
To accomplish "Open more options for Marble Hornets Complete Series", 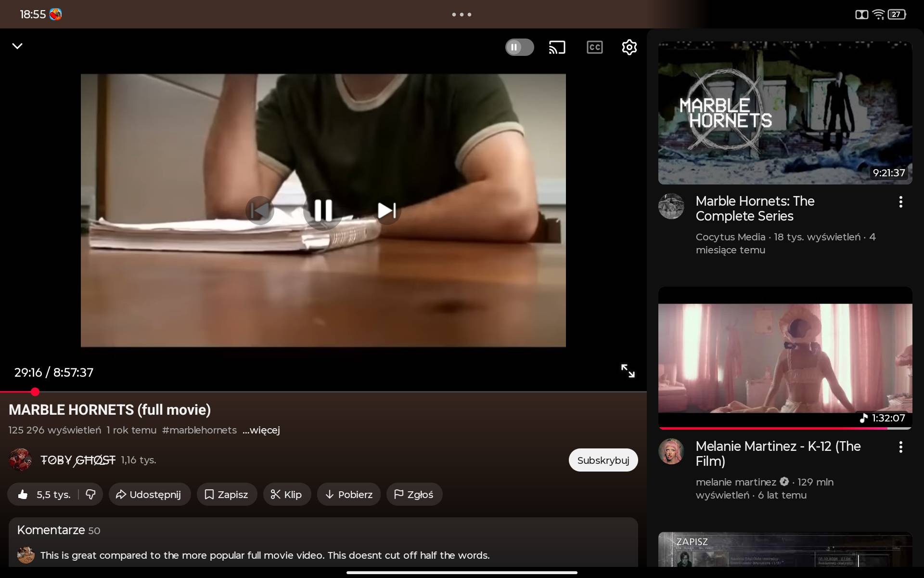I will 900,202.
